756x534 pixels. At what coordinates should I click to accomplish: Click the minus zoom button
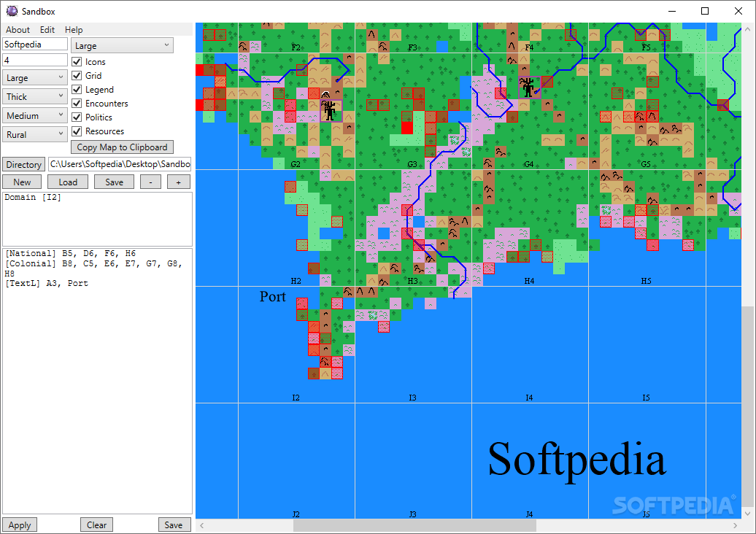click(x=151, y=182)
